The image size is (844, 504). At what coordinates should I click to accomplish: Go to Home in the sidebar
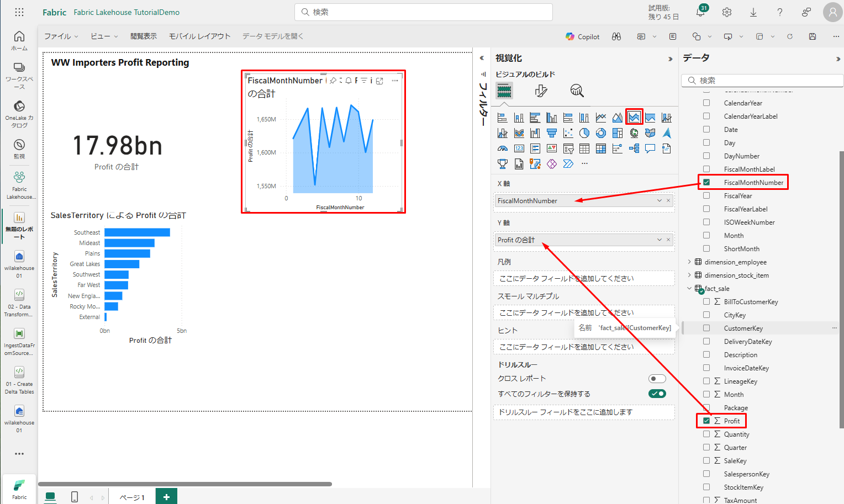point(19,41)
